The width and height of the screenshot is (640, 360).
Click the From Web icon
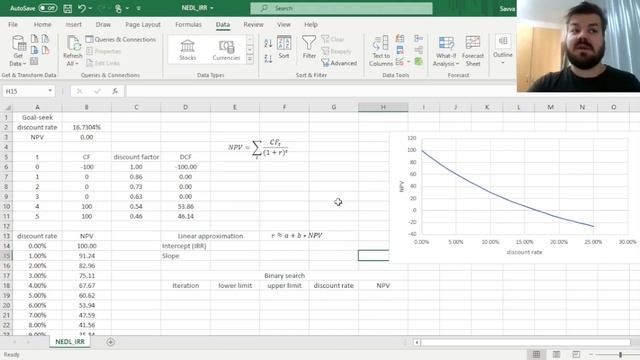coord(35,50)
